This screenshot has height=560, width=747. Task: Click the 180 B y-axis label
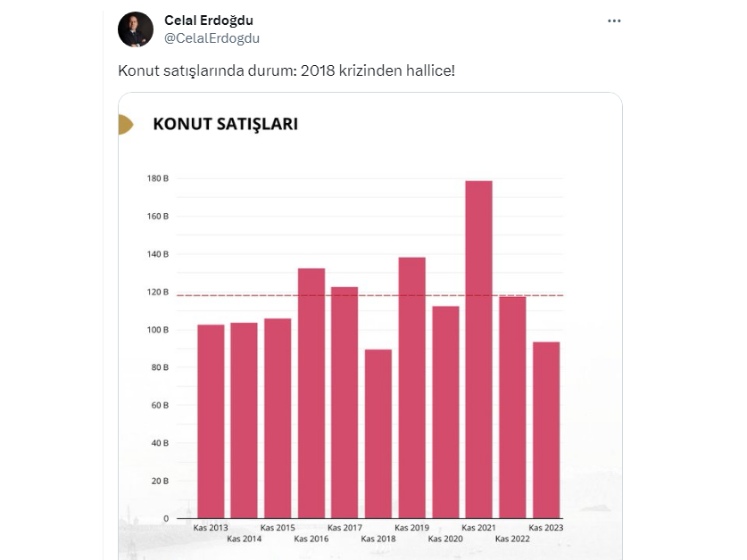point(158,178)
